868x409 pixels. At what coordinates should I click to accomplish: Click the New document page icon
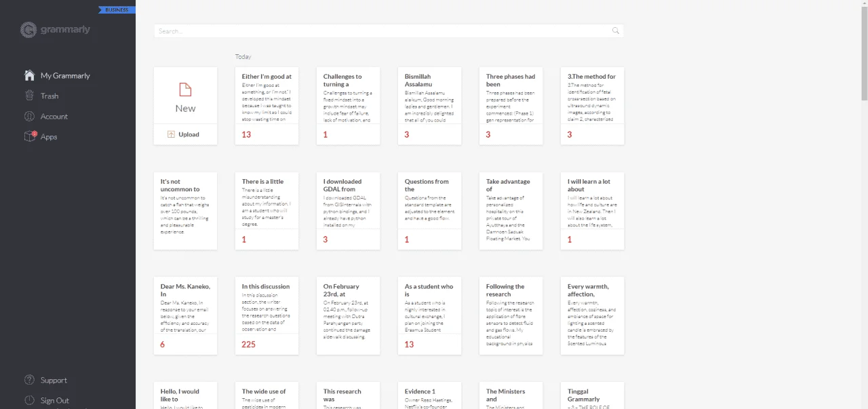click(185, 90)
